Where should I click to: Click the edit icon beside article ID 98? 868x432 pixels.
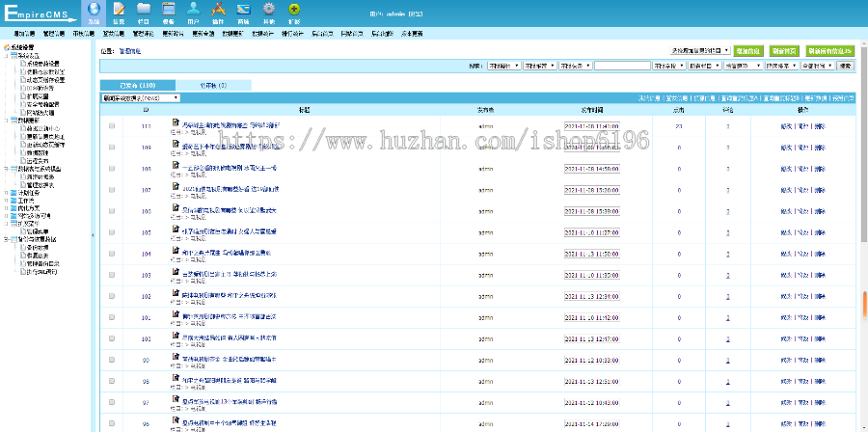[176, 378]
